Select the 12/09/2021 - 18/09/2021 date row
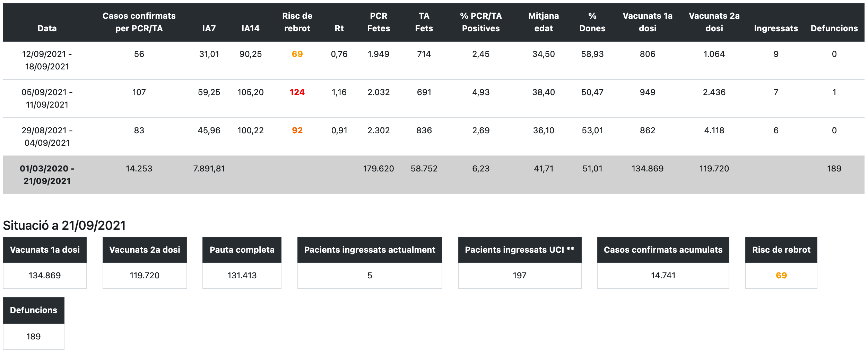Image resolution: width=868 pixels, height=354 pixels. pyautogui.click(x=47, y=60)
